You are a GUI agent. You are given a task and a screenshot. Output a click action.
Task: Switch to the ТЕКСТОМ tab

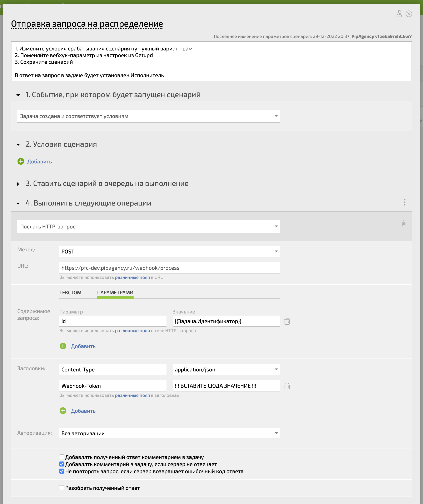pyautogui.click(x=70, y=293)
